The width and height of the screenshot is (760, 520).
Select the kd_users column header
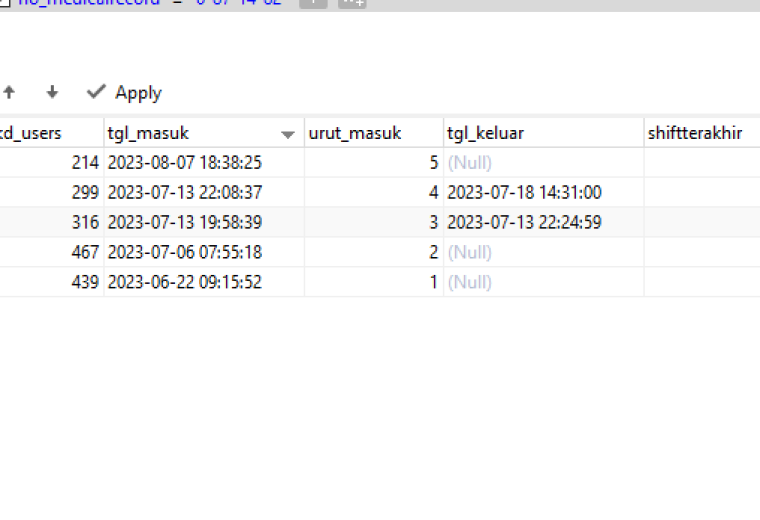pos(51,133)
